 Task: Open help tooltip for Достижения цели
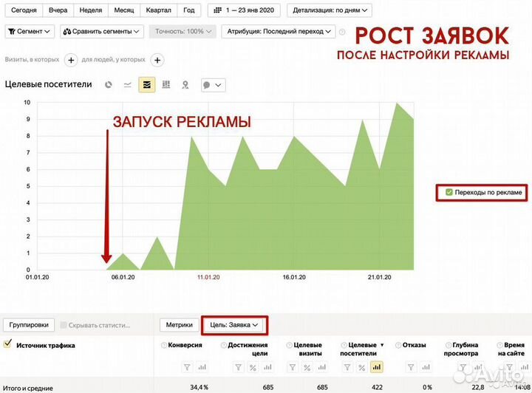(x=224, y=345)
